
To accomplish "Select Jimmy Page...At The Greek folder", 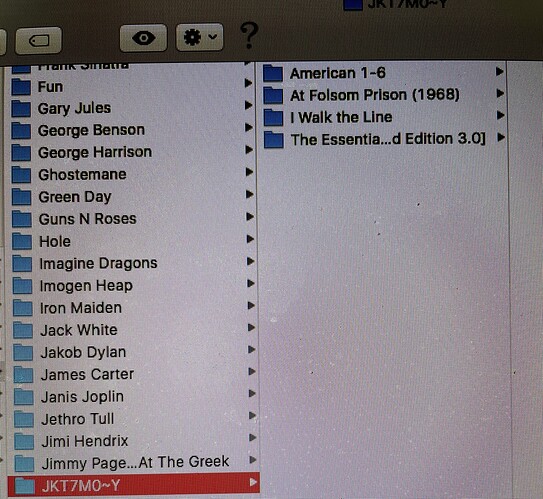I will tap(133, 462).
